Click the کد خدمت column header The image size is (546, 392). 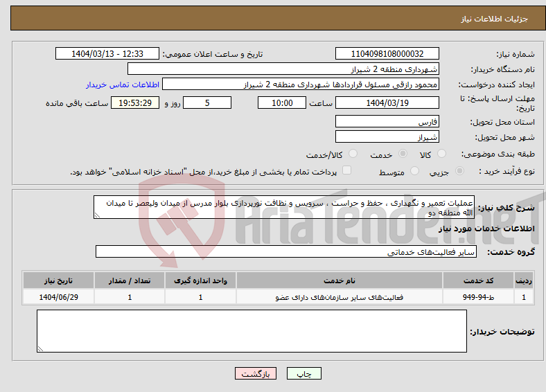coord(479,280)
